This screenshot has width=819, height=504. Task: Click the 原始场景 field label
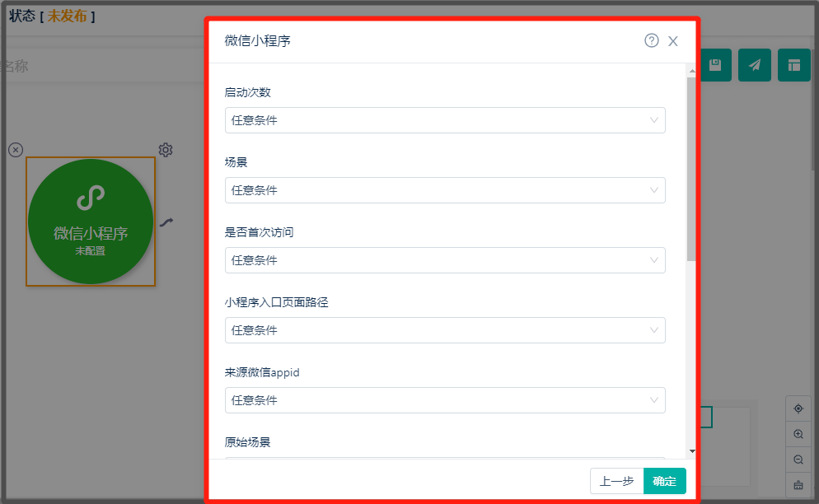pos(247,442)
